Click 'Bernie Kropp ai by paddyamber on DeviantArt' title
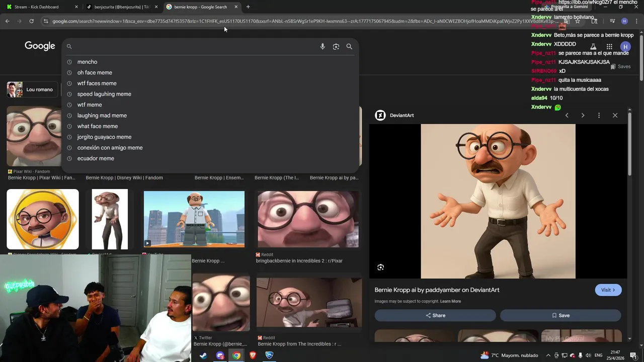This screenshot has height=362, width=644. 437,290
